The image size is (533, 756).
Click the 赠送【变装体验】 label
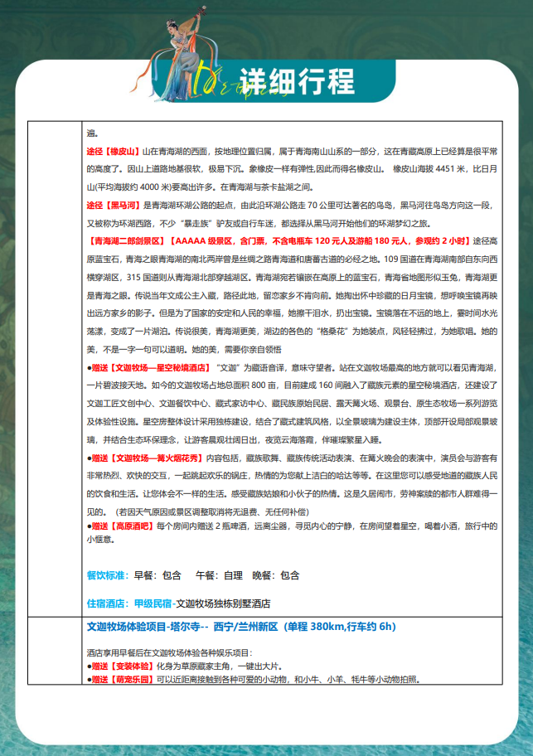123,666
